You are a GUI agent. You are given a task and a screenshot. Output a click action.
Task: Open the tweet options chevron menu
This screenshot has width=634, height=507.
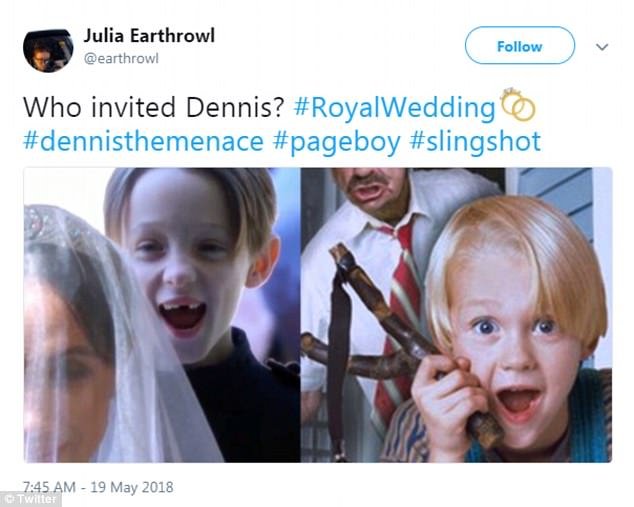tap(602, 46)
